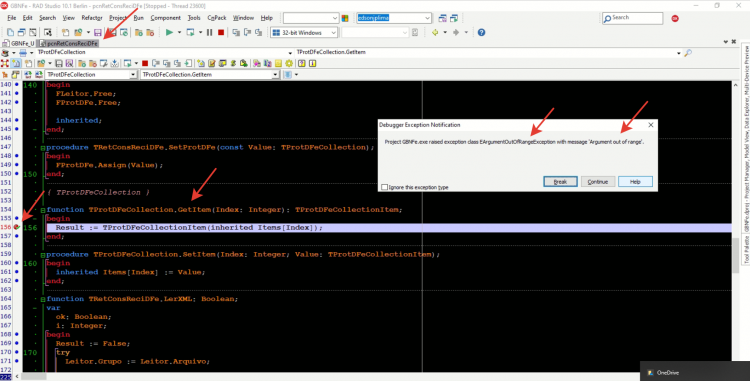
Task: Click the New Items page icon in top toolbar
Action: pyautogui.click(x=66, y=33)
